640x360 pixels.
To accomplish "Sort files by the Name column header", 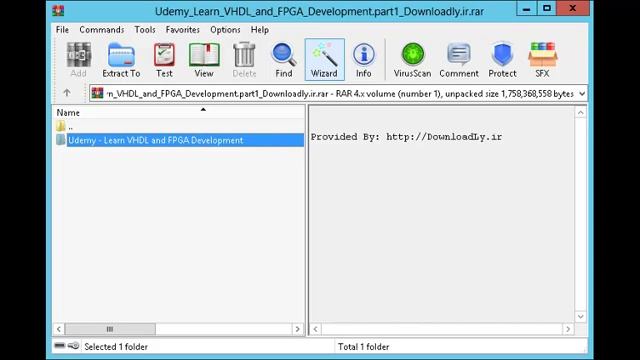I will tap(179, 112).
